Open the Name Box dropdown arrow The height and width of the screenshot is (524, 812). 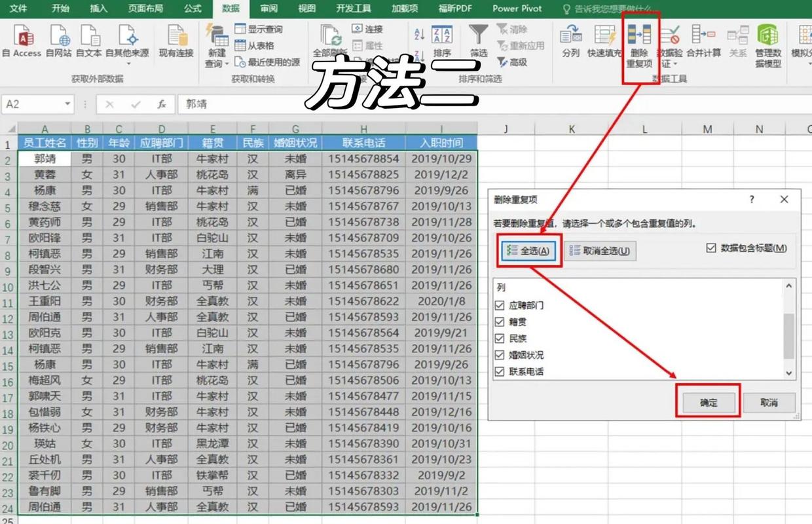[67, 104]
